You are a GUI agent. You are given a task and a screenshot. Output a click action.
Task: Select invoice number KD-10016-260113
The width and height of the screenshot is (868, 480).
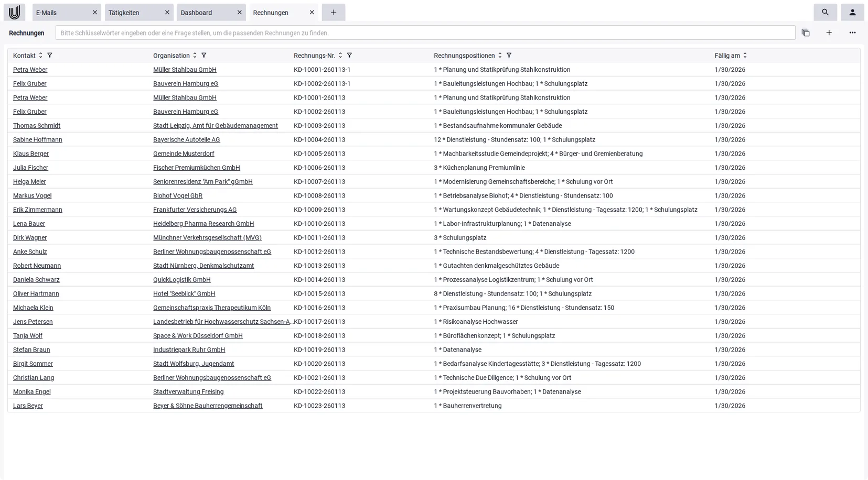click(x=319, y=308)
